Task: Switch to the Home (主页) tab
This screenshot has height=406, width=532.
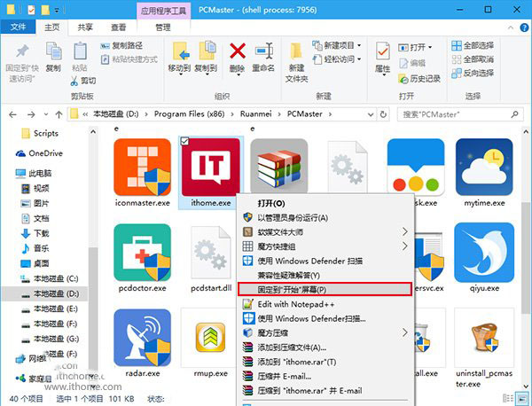Action: coord(52,27)
